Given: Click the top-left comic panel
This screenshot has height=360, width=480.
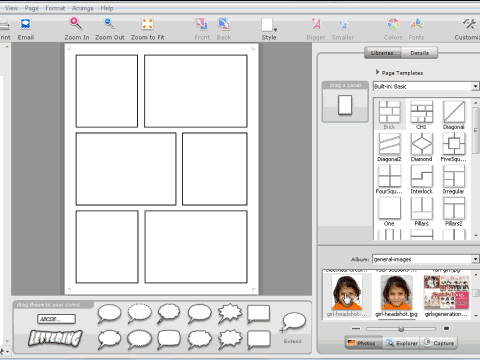Looking at the screenshot, I should pyautogui.click(x=107, y=91).
